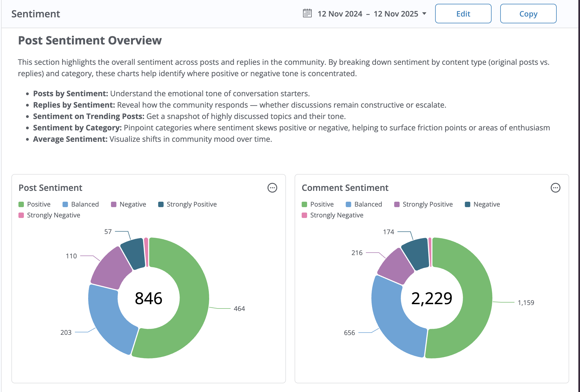580x392 pixels.
Task: Click the 12 Nov 2024 start date
Action: click(x=340, y=14)
